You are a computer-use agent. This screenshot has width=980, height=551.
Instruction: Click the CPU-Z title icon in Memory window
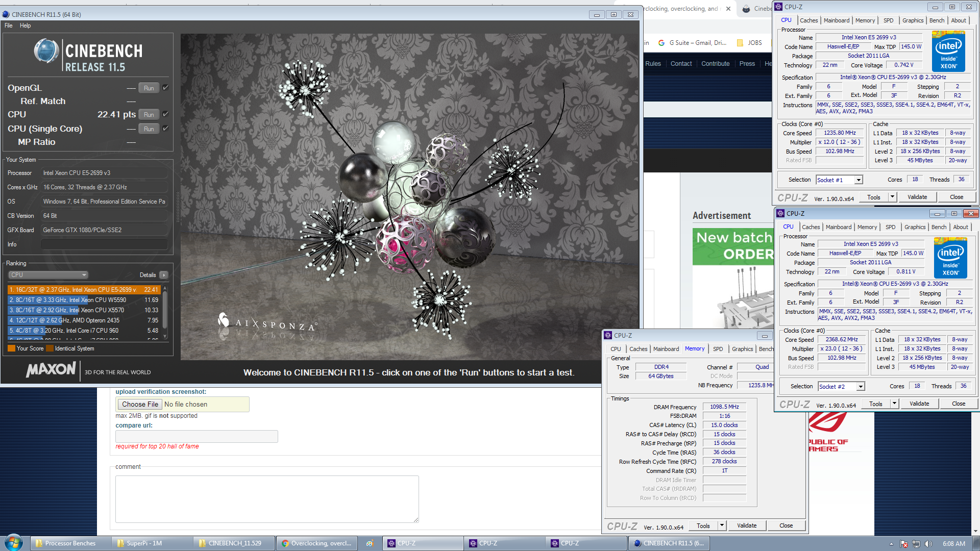click(x=608, y=335)
